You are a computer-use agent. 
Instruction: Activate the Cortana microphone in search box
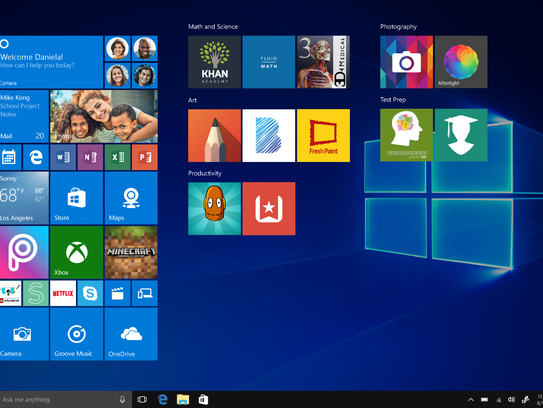[x=122, y=400]
